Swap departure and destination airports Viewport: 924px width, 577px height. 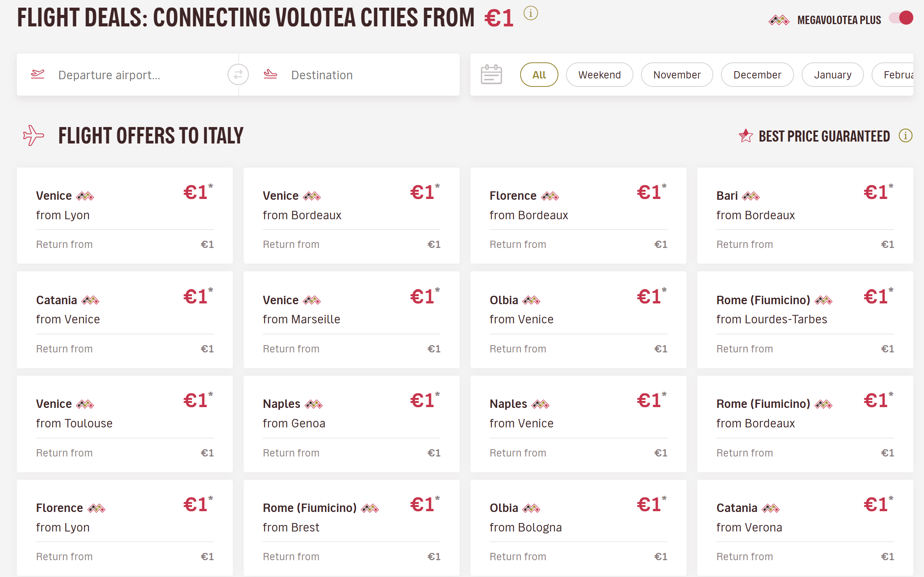pos(238,74)
